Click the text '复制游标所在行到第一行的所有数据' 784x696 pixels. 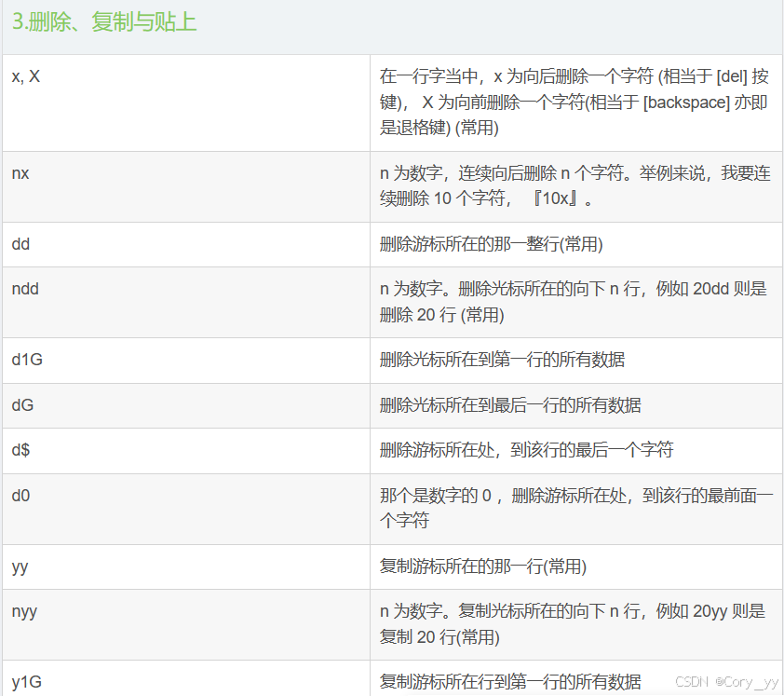tap(510, 681)
